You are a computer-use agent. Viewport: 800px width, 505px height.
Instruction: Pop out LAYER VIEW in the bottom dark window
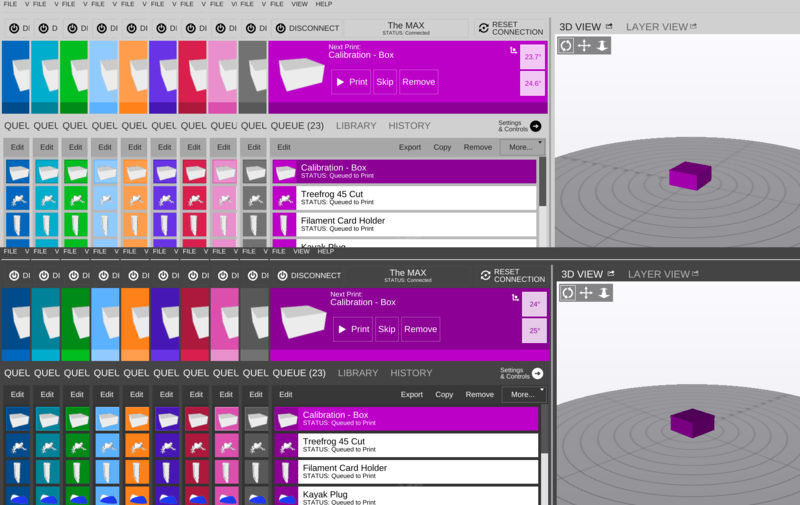click(695, 273)
